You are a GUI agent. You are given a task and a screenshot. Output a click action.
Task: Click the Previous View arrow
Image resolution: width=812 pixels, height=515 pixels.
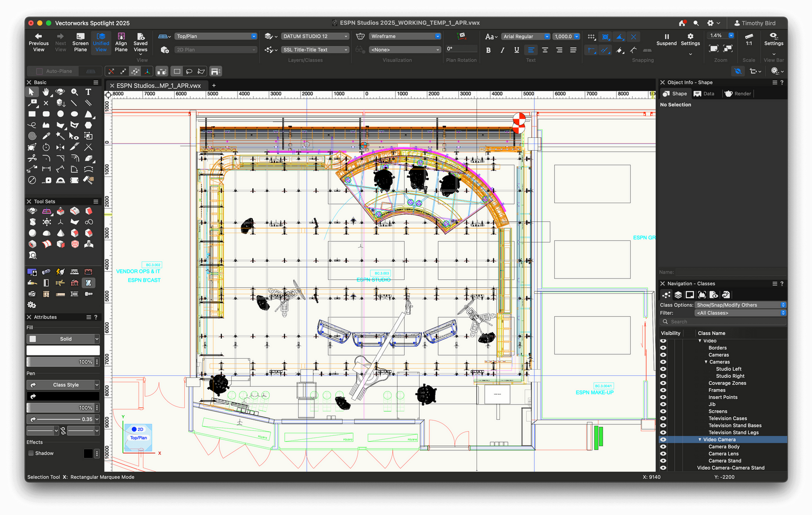pos(39,42)
